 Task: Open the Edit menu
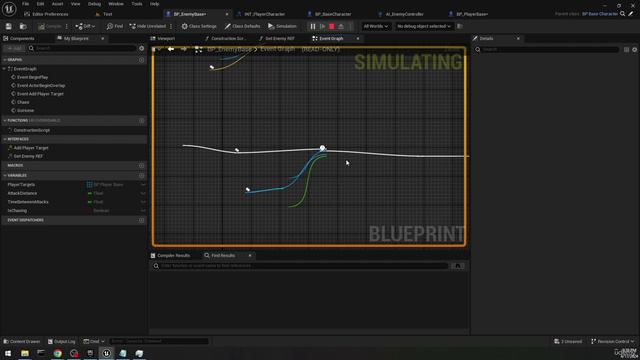click(40, 4)
